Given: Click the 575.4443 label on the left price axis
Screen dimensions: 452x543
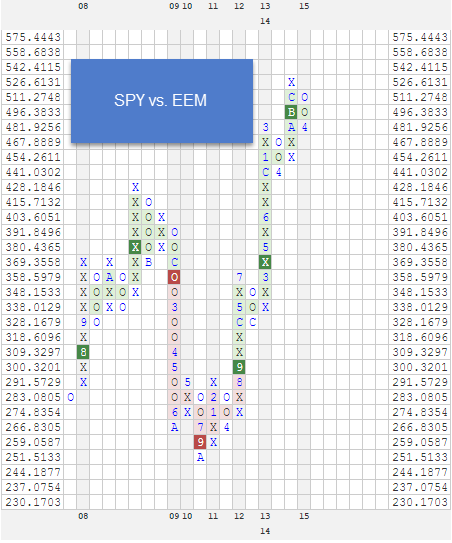Looking at the screenshot, I should 33,37.
